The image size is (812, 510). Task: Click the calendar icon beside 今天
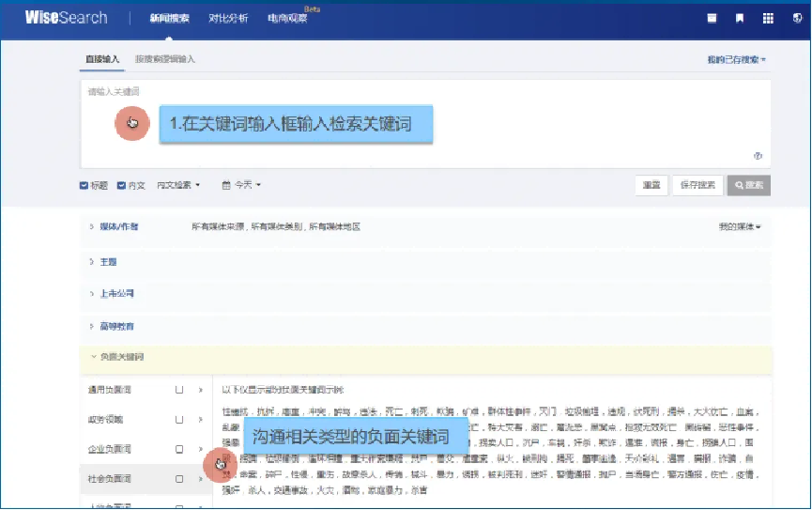[225, 186]
